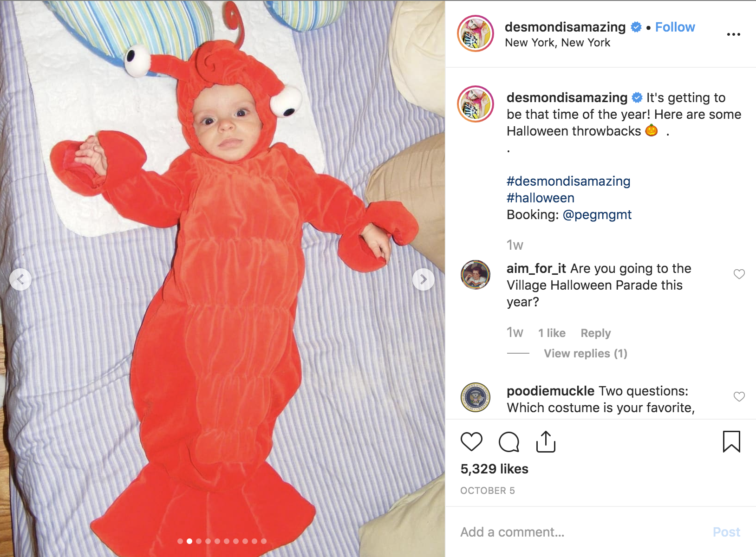Open the @pegmgmt mention
Image resolution: width=756 pixels, height=557 pixels.
tap(597, 215)
